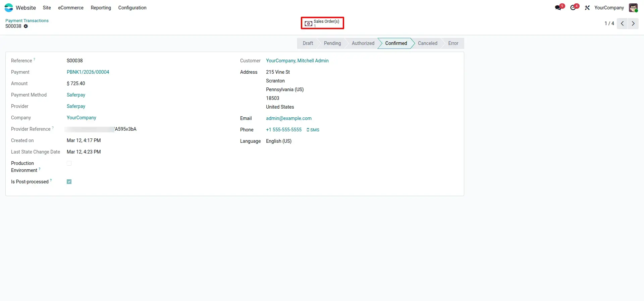The image size is (644, 301).
Task: Open the Reporting menu
Action: click(x=101, y=8)
